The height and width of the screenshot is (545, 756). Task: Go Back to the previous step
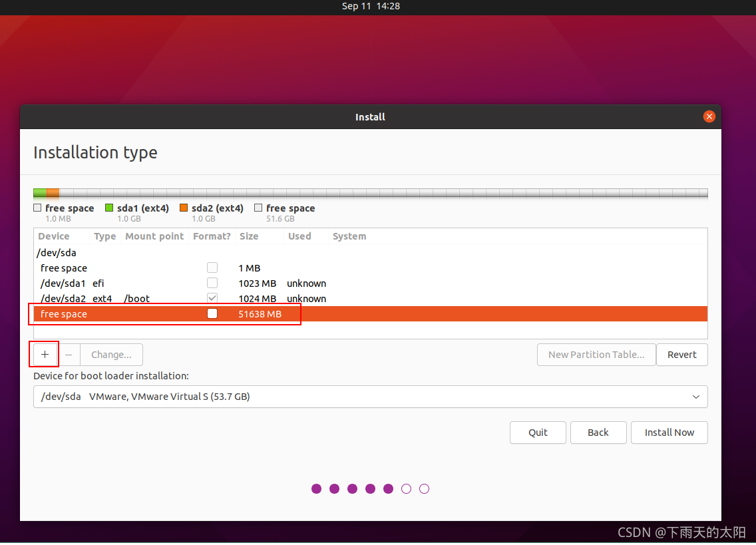click(598, 433)
